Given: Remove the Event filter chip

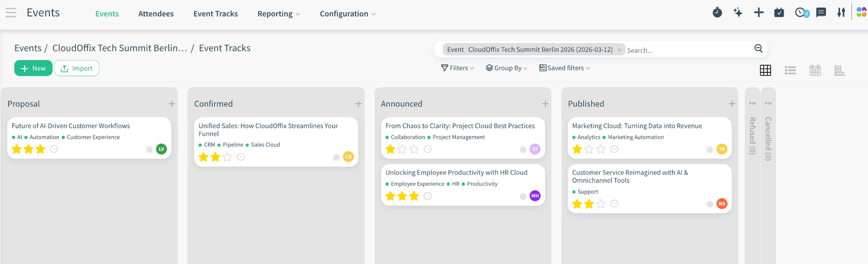Looking at the screenshot, I should 619,50.
